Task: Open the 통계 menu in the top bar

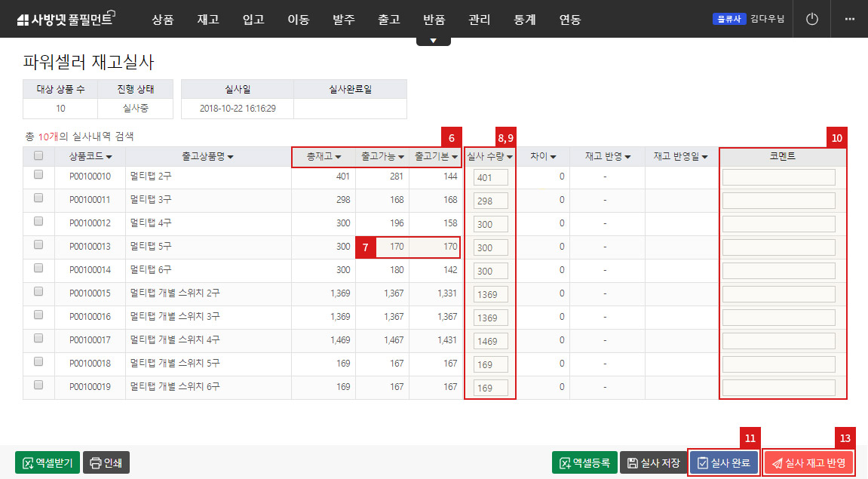Action: pyautogui.click(x=524, y=20)
